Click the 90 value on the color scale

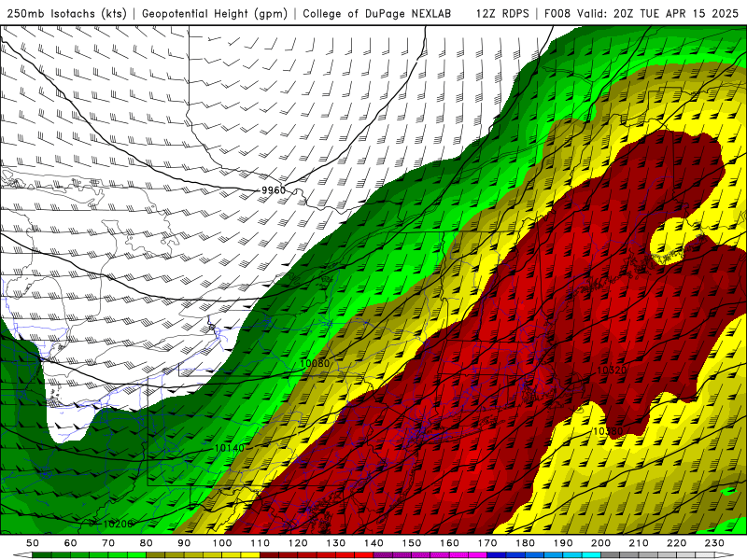(184, 543)
